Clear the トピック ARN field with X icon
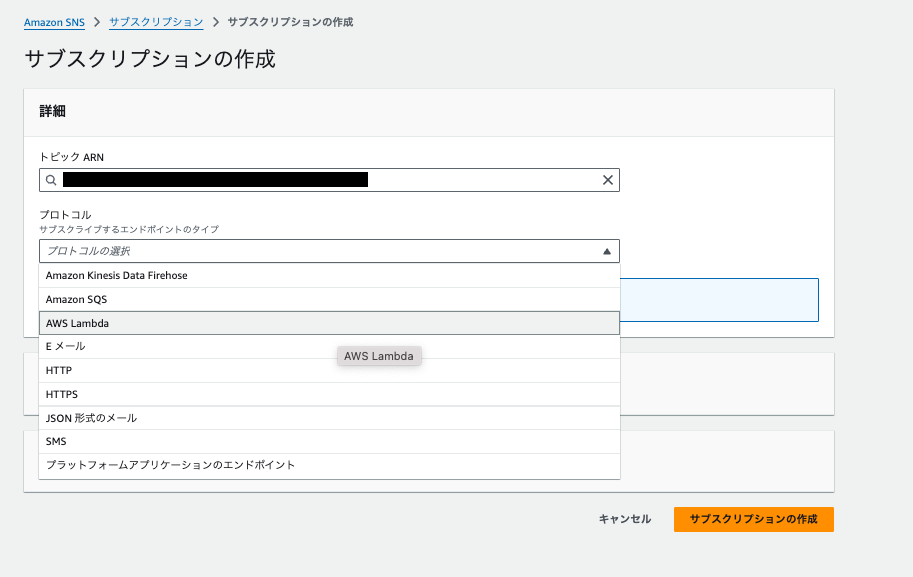This screenshot has width=913, height=577. click(x=607, y=180)
